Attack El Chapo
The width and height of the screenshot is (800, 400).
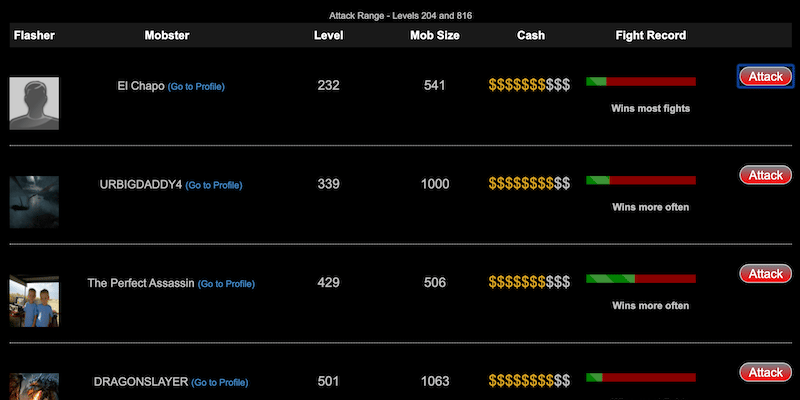765,77
